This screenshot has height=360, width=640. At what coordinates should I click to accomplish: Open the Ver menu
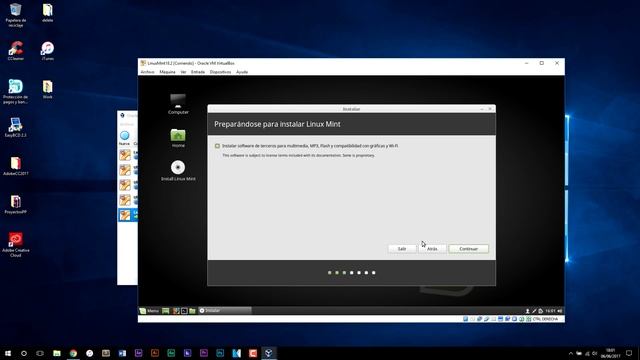183,72
